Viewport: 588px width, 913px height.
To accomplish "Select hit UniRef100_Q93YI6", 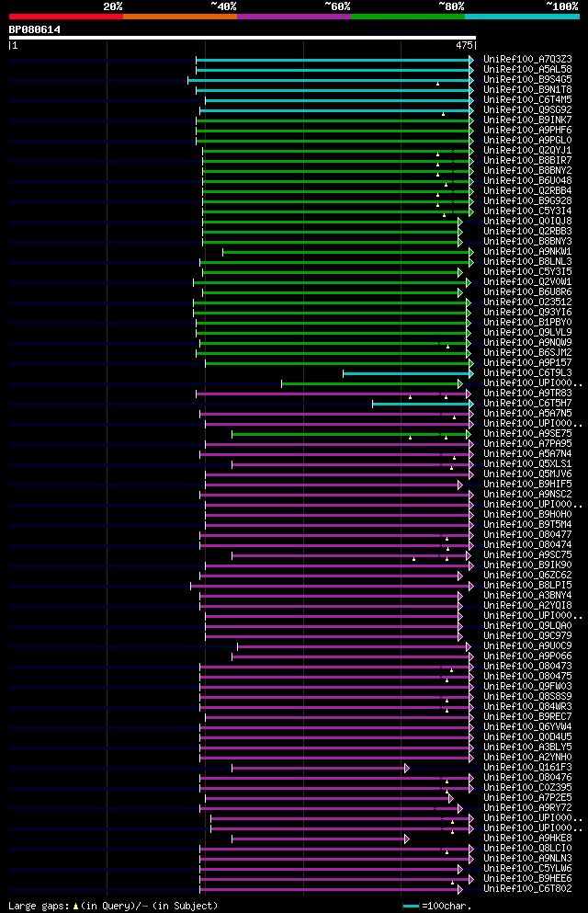I will coord(527,312).
